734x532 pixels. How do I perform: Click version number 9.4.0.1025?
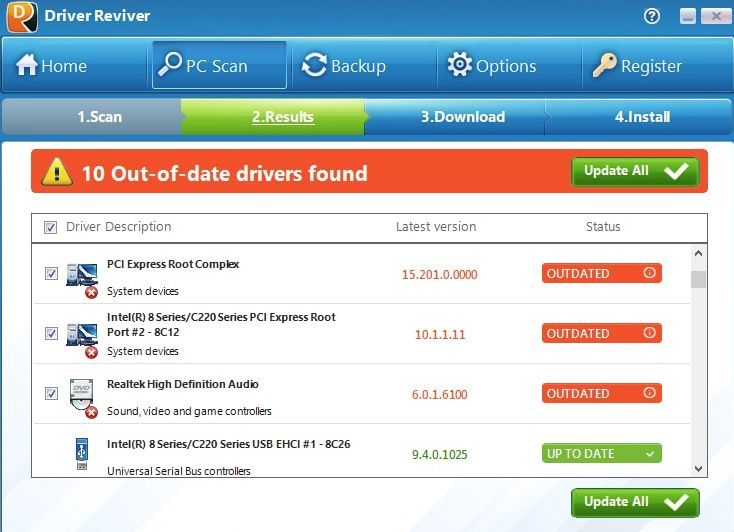pyautogui.click(x=440, y=454)
